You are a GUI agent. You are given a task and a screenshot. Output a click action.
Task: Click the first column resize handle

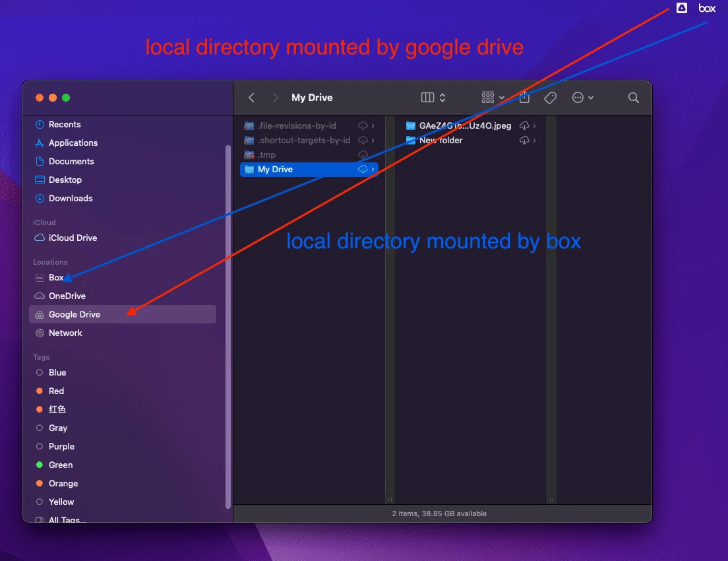390,499
